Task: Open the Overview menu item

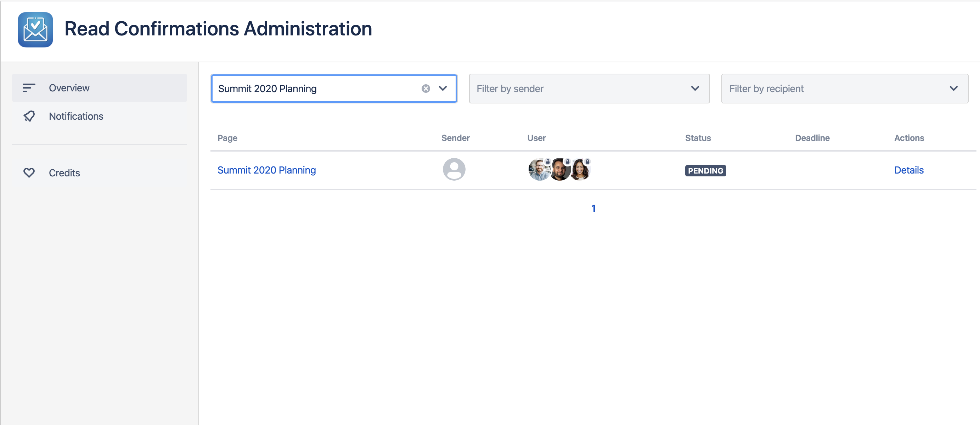Action: pyautogui.click(x=99, y=88)
